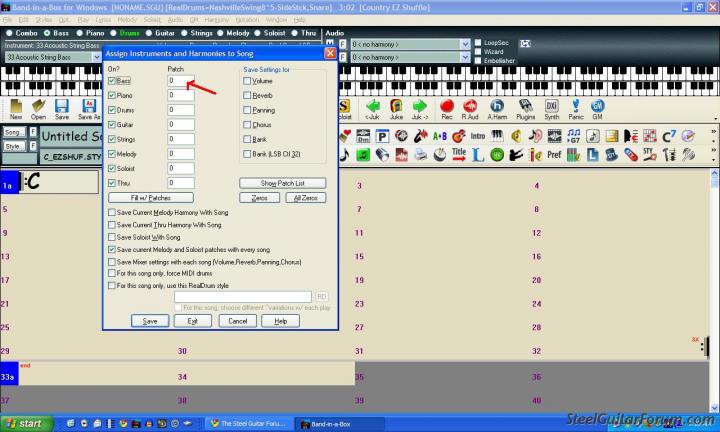Open the Melody menu
720x432 pixels.
click(x=127, y=20)
